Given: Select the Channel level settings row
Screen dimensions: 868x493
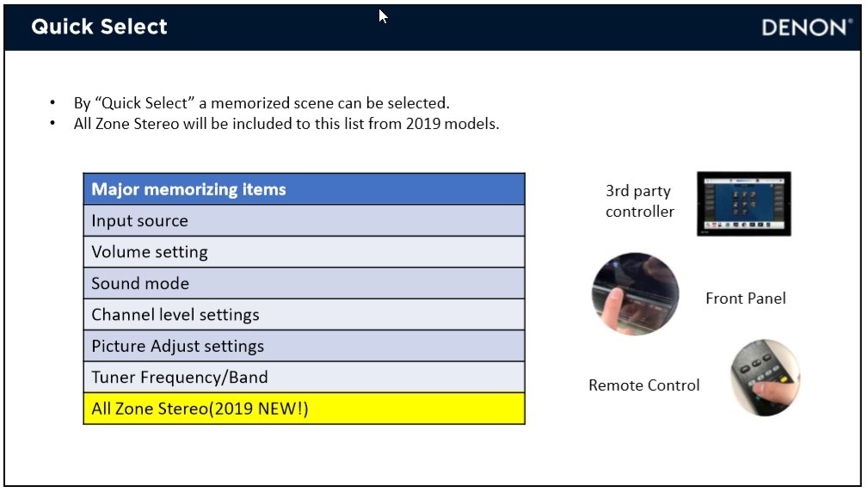Looking at the screenshot, I should pyautogui.click(x=304, y=315).
